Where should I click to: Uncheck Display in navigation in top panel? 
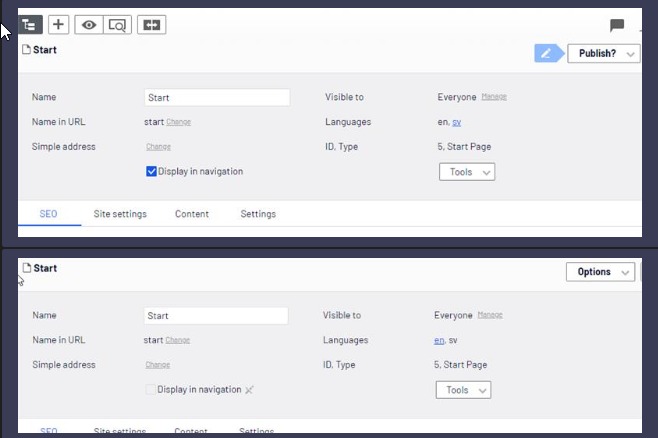[151, 171]
